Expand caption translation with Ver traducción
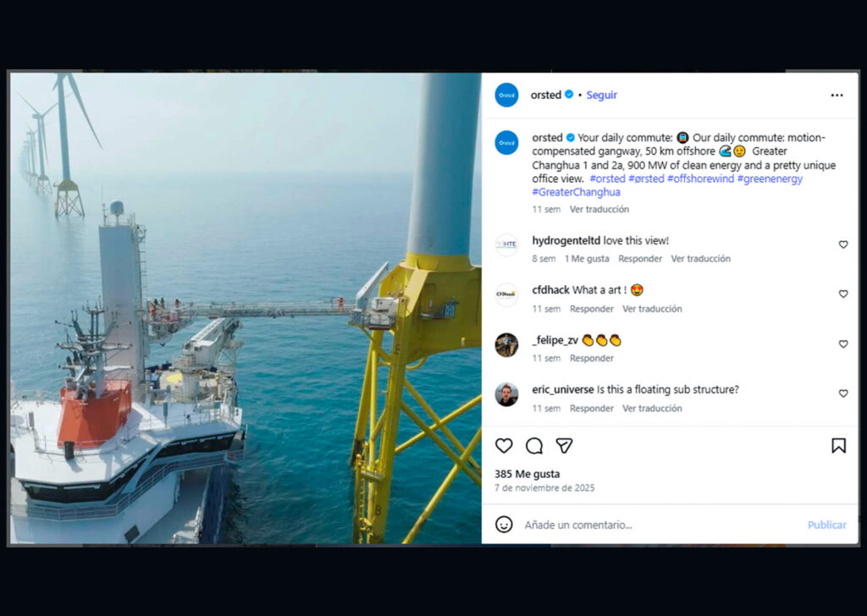Image resolution: width=867 pixels, height=616 pixels. 599,209
